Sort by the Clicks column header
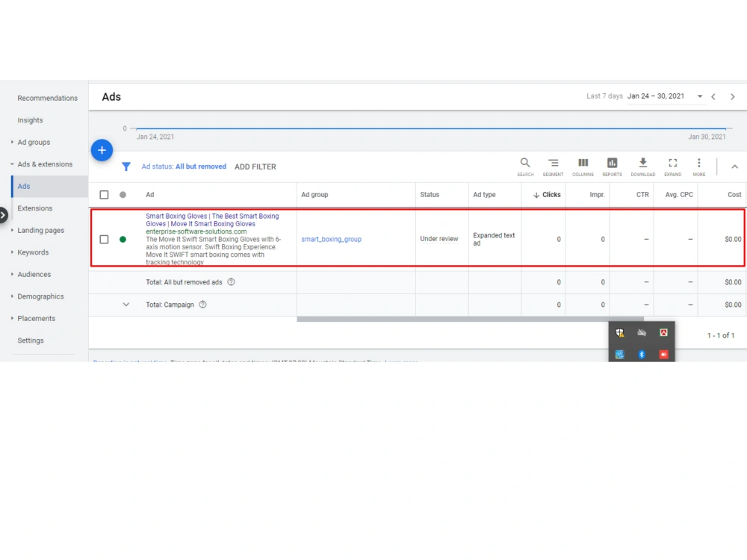 547,195
